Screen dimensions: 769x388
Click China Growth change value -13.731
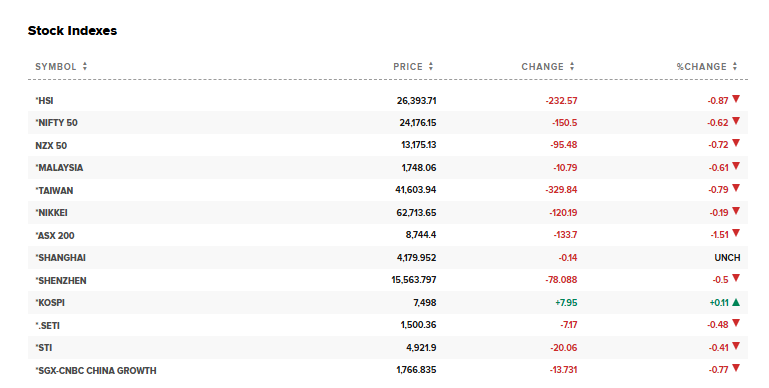(x=564, y=370)
